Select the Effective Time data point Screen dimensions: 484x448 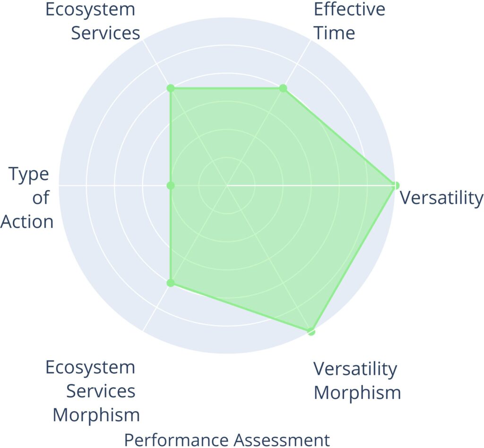tap(283, 88)
